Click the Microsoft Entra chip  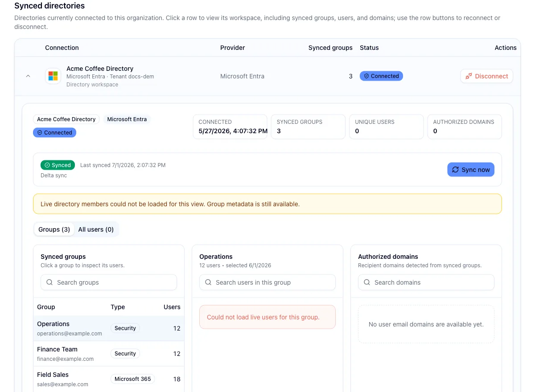[127, 119]
